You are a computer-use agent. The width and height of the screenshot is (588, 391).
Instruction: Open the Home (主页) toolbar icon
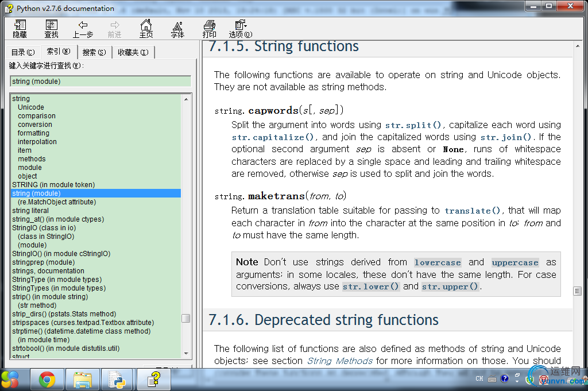(146, 29)
